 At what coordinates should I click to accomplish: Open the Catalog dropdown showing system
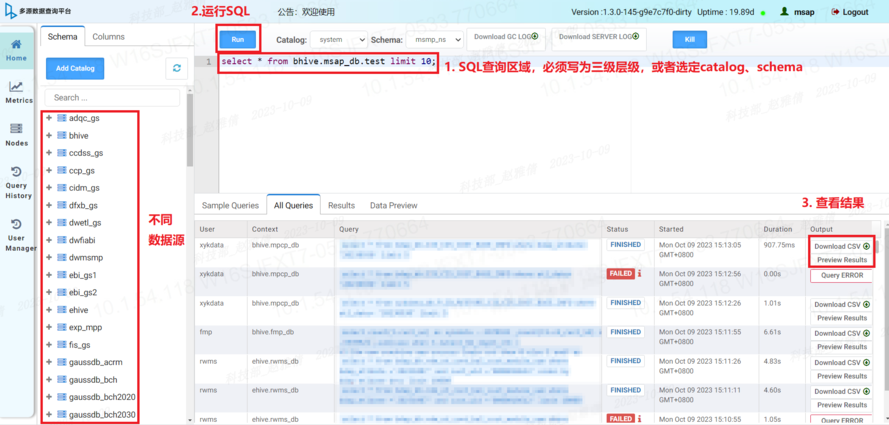[x=338, y=40]
